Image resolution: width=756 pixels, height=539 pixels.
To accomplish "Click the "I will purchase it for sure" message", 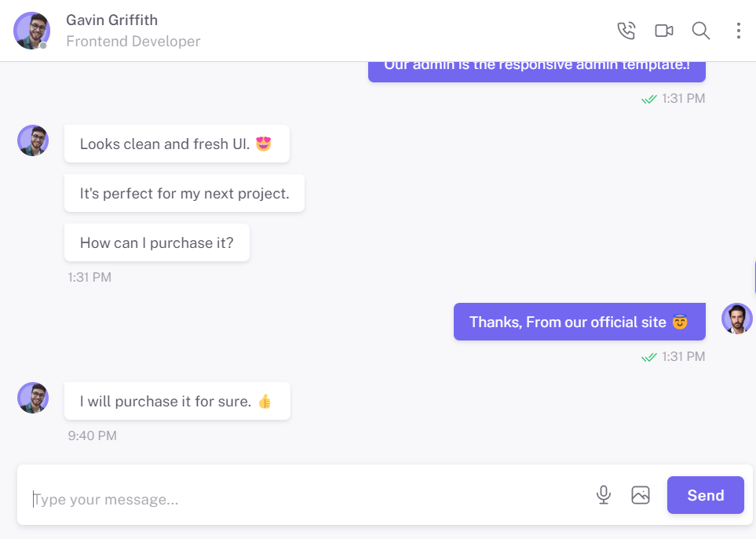I will click(x=177, y=401).
